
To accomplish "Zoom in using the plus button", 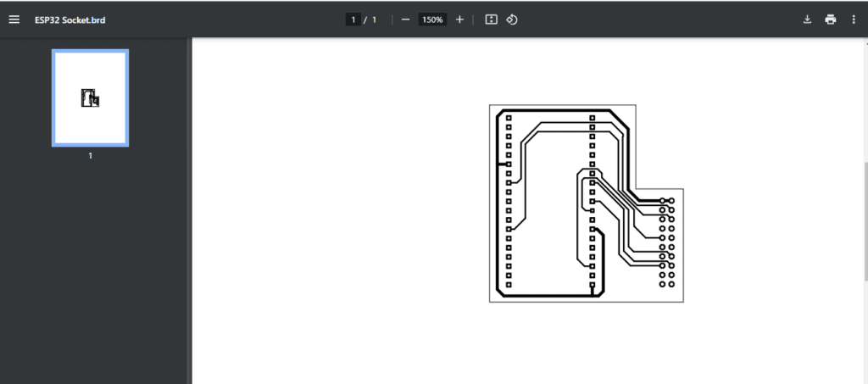I will point(459,19).
